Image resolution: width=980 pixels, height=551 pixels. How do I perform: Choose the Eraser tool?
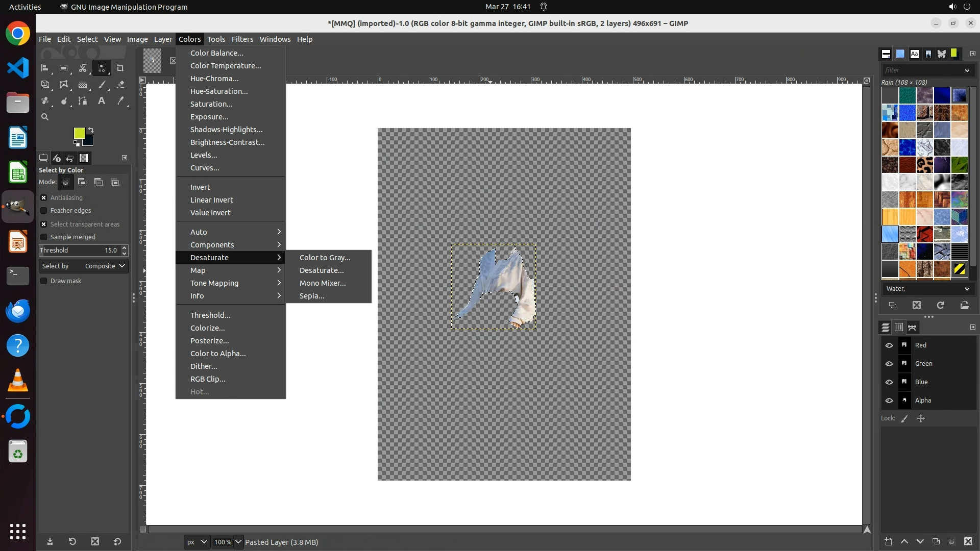tap(120, 85)
